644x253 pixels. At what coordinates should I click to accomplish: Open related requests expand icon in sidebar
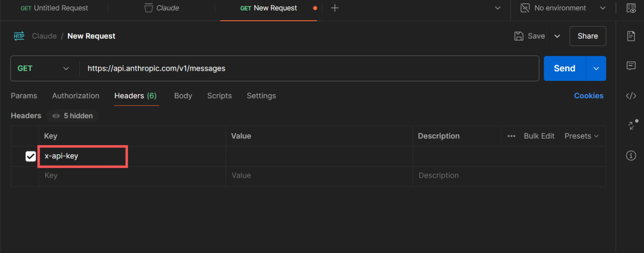click(x=632, y=125)
